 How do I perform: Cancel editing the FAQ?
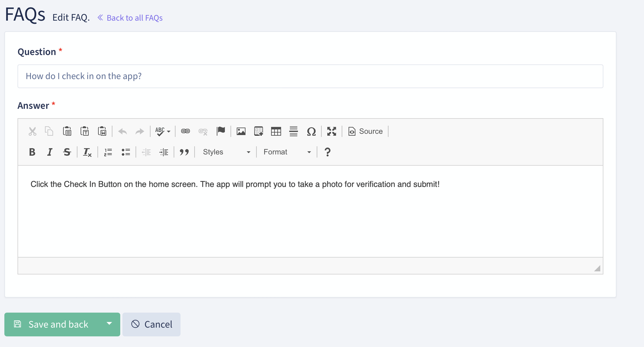[151, 324]
